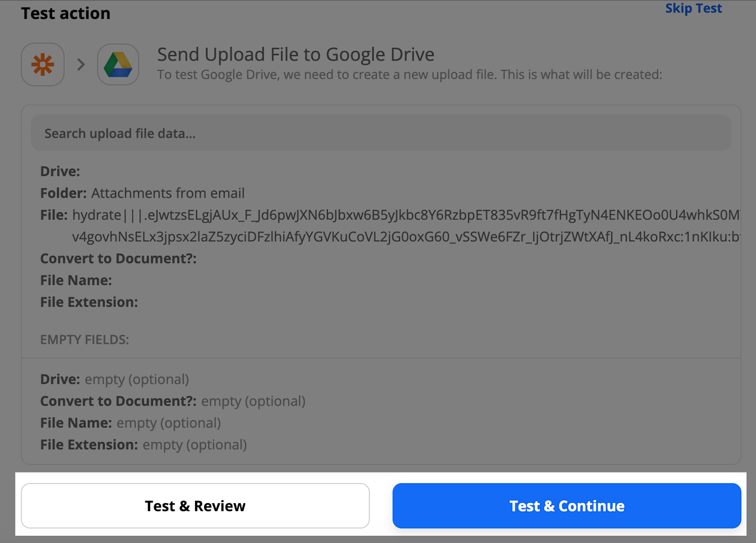This screenshot has height=543, width=756.
Task: Click the Google Drive app icon
Action: (x=118, y=65)
